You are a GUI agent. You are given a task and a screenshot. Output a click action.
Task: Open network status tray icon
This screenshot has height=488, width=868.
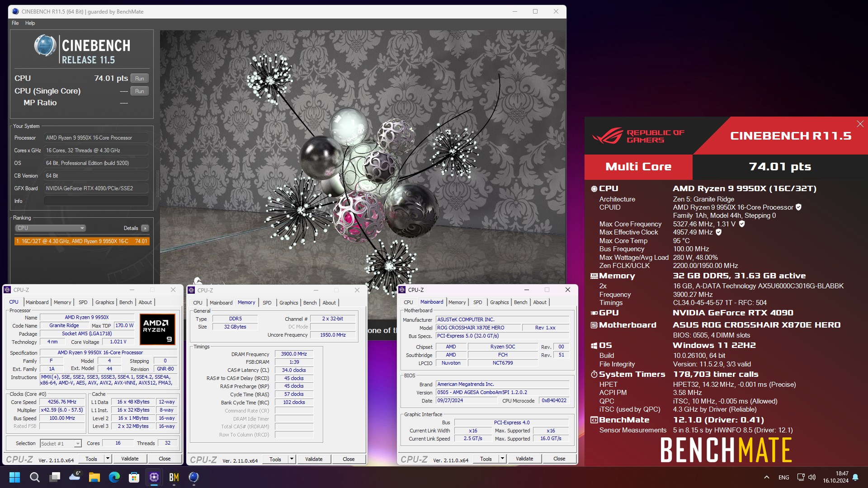click(x=801, y=477)
